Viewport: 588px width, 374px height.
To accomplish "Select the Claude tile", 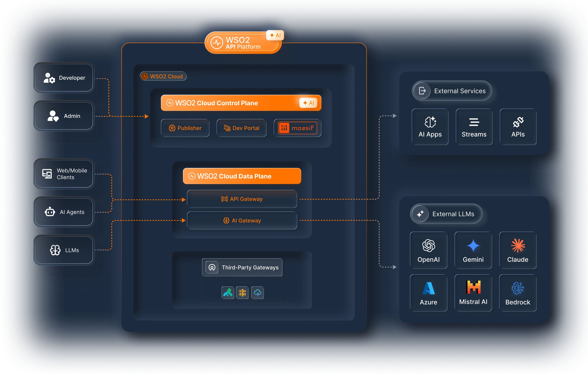I will click(518, 250).
